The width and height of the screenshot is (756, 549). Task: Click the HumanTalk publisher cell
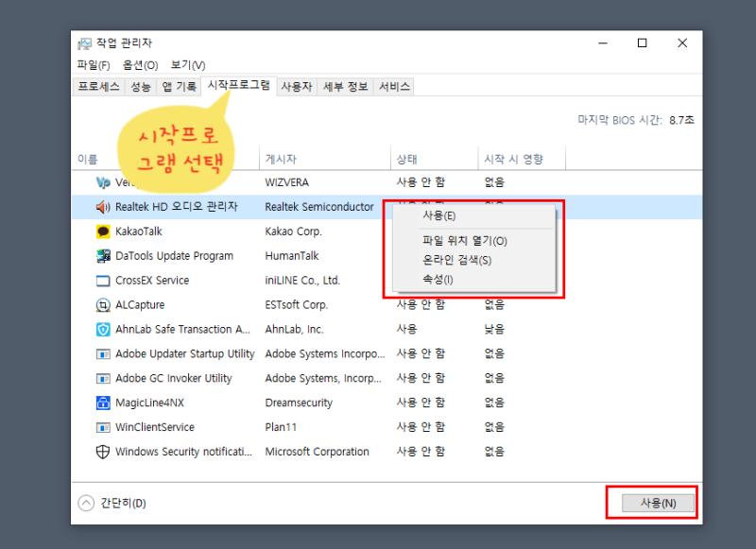(x=292, y=256)
